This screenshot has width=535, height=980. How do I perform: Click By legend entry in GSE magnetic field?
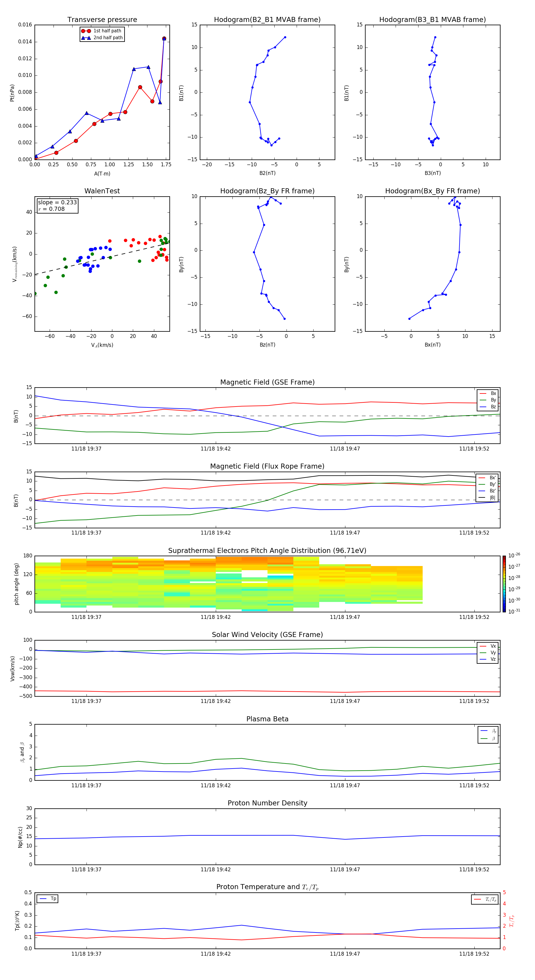(488, 400)
